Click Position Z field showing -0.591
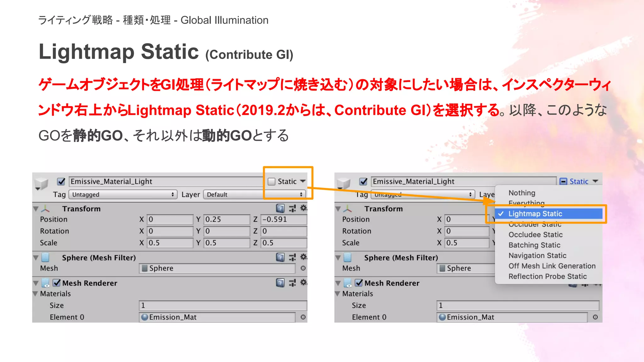 point(284,219)
